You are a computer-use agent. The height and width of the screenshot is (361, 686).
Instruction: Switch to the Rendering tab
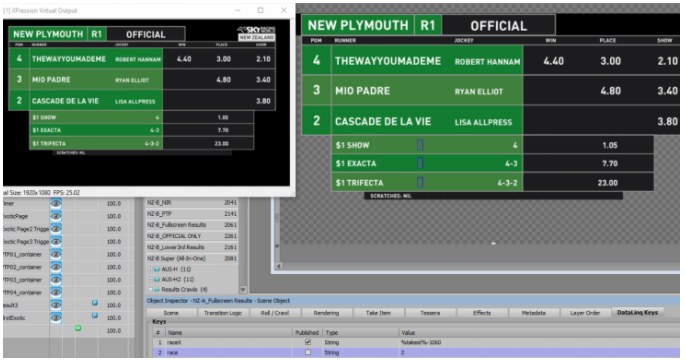click(x=326, y=313)
